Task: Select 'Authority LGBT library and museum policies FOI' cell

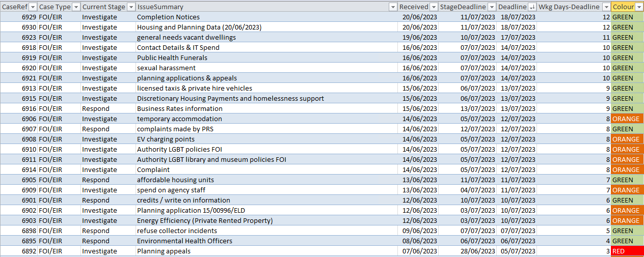Action: click(266, 159)
